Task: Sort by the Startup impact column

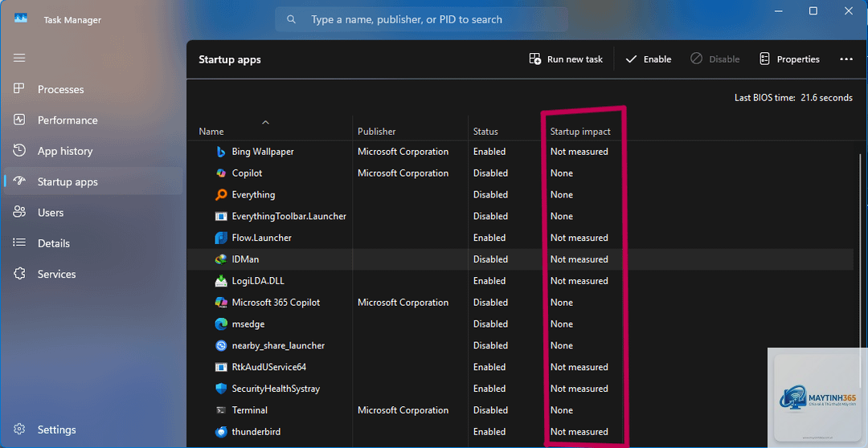Action: click(580, 132)
